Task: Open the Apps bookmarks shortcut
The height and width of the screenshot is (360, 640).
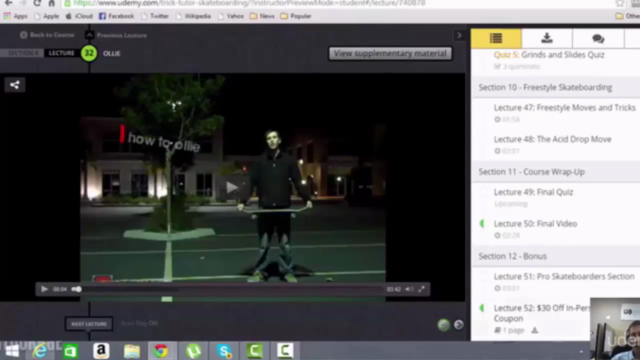Action: (16, 16)
